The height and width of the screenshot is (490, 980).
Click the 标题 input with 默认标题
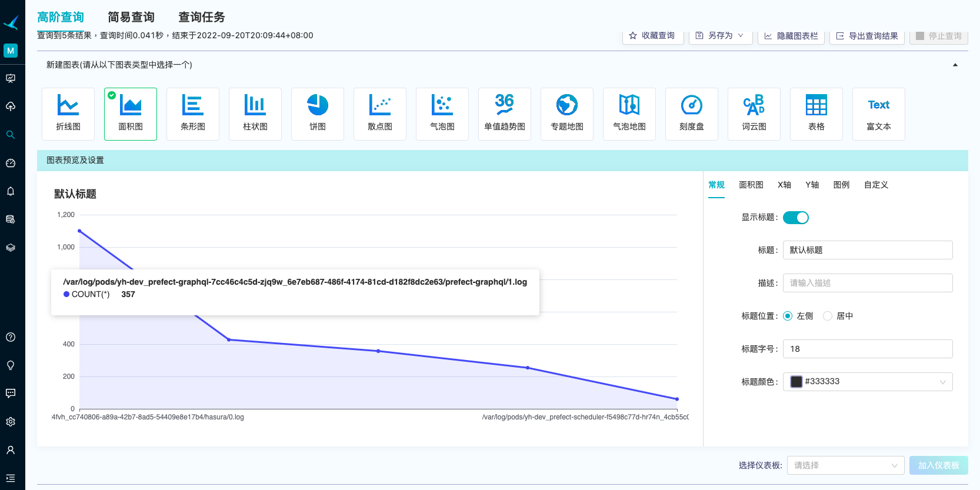click(868, 250)
